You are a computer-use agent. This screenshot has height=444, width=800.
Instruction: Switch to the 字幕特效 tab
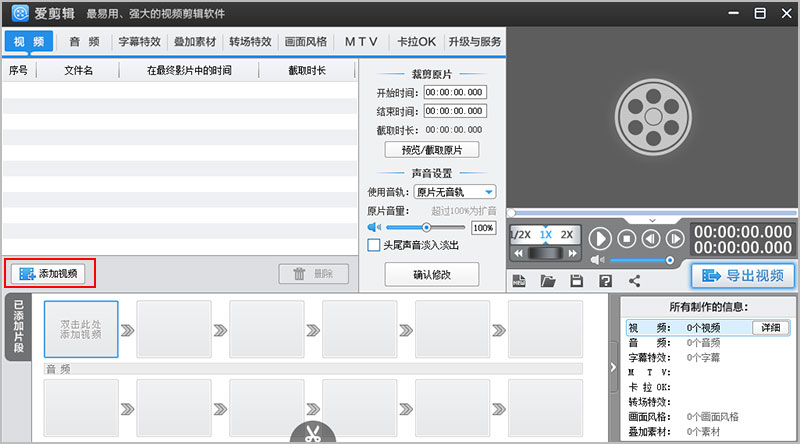pos(139,42)
